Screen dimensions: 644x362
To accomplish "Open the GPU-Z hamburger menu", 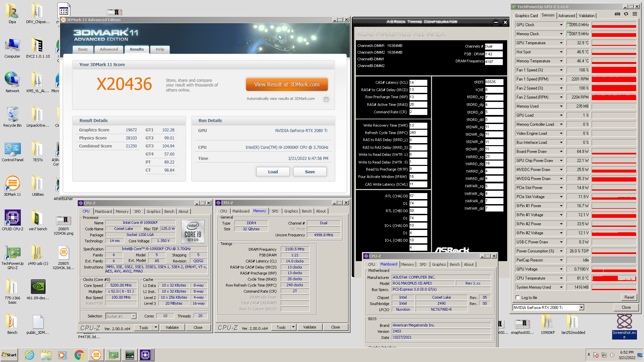I will tap(635, 14).
